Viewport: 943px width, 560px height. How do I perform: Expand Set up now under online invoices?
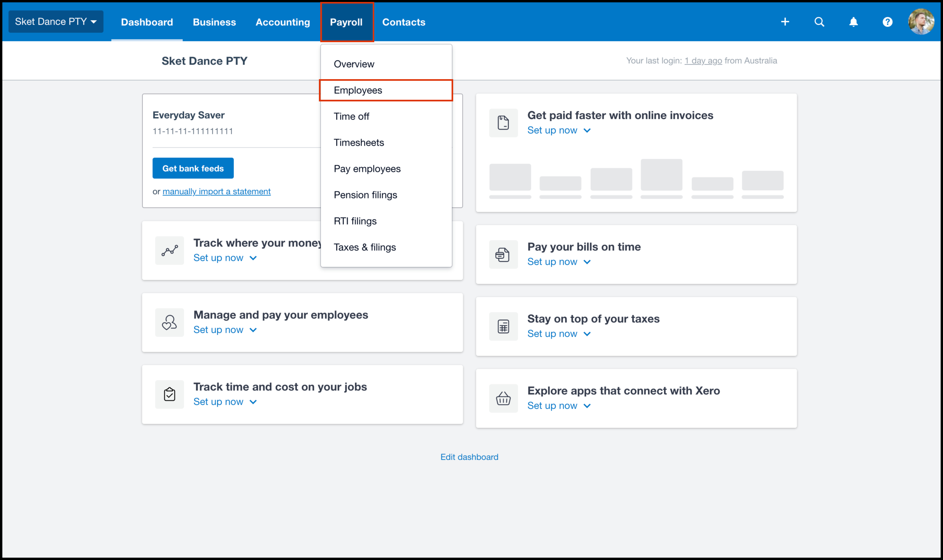(559, 130)
